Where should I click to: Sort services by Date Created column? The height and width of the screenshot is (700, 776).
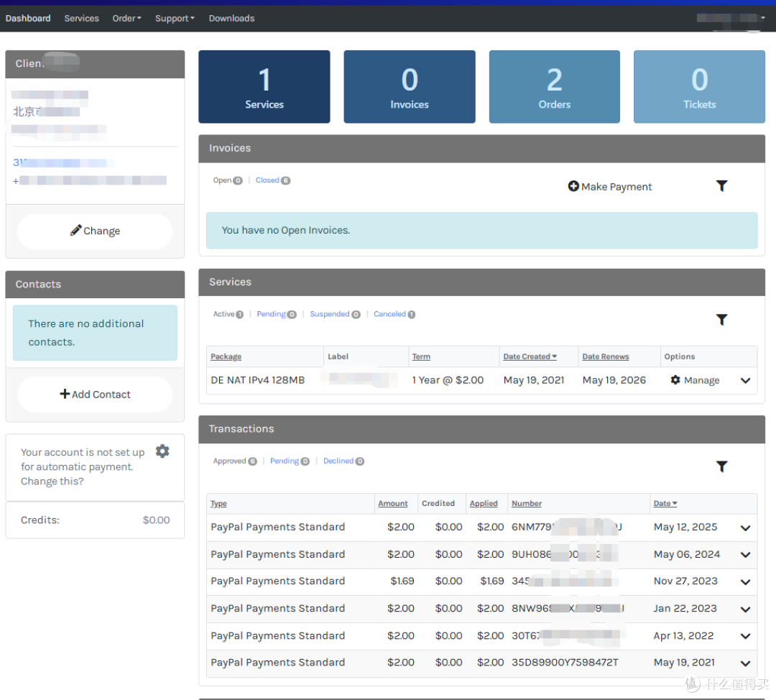tap(530, 356)
